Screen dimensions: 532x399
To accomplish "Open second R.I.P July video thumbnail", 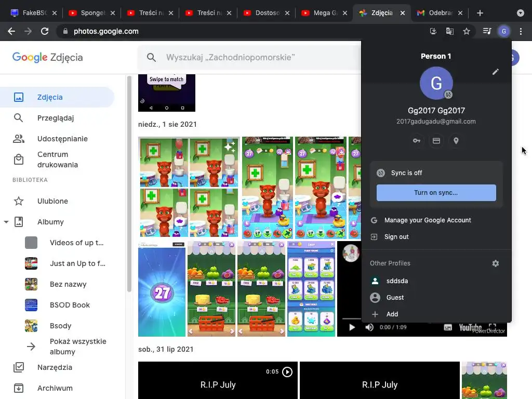I will [x=380, y=380].
